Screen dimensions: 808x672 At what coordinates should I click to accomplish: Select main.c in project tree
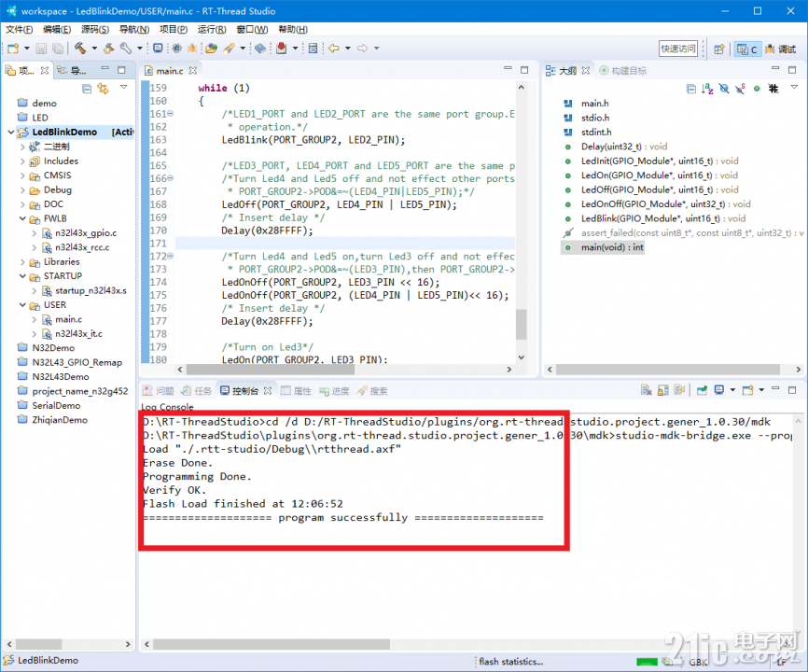click(x=68, y=319)
